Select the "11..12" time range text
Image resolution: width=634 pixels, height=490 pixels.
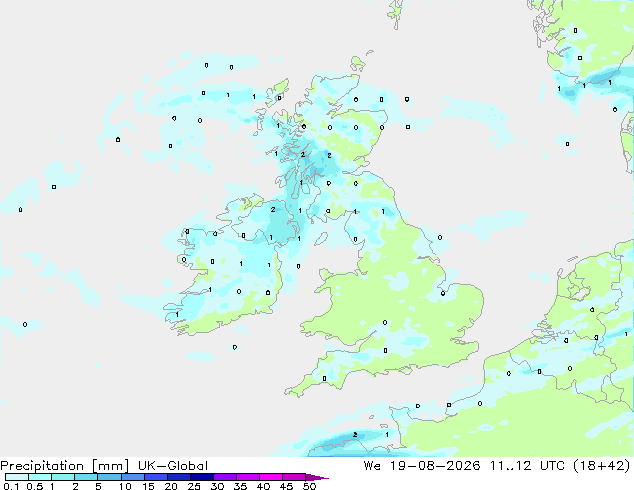click(x=510, y=466)
